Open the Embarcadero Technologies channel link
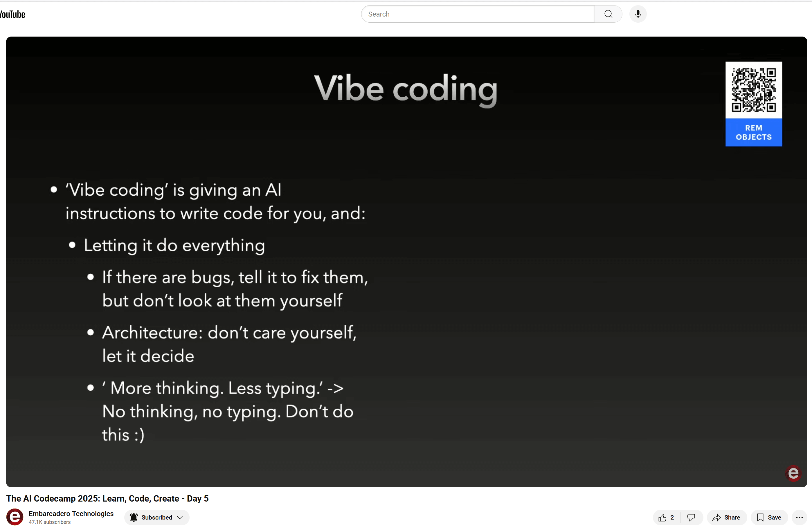 click(x=71, y=514)
